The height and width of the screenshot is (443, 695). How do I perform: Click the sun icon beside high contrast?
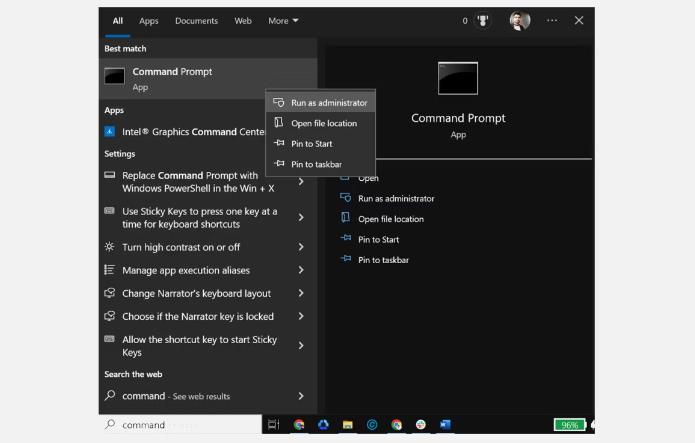tap(109, 247)
